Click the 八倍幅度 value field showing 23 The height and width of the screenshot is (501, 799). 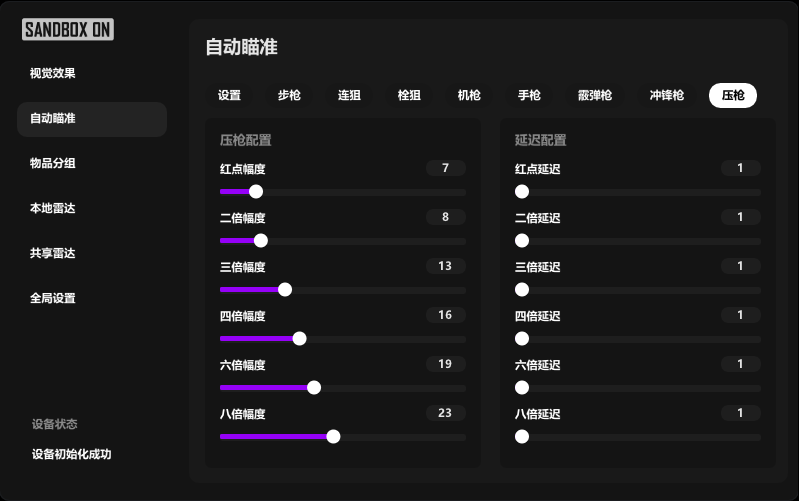point(446,413)
